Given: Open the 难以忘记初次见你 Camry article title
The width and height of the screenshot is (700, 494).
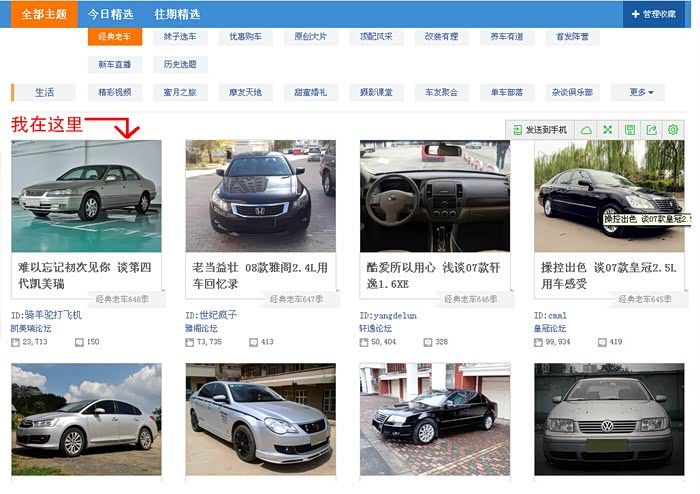Looking at the screenshot, I should click(x=85, y=275).
